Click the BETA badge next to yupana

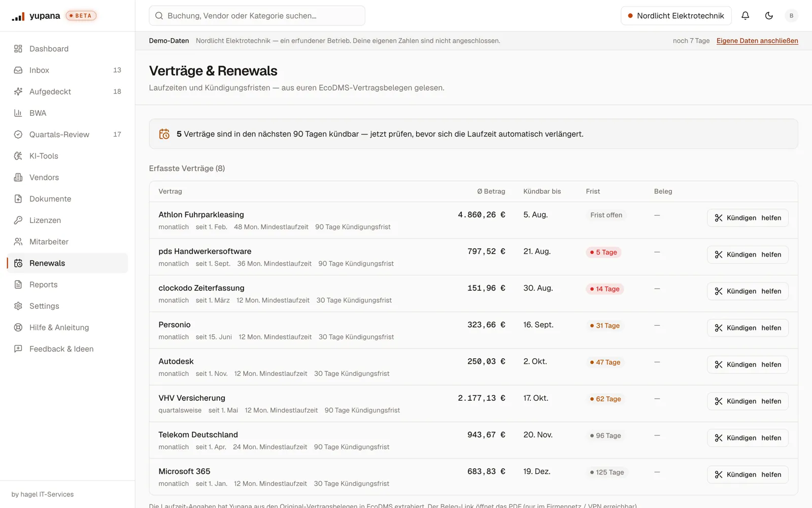coord(81,16)
